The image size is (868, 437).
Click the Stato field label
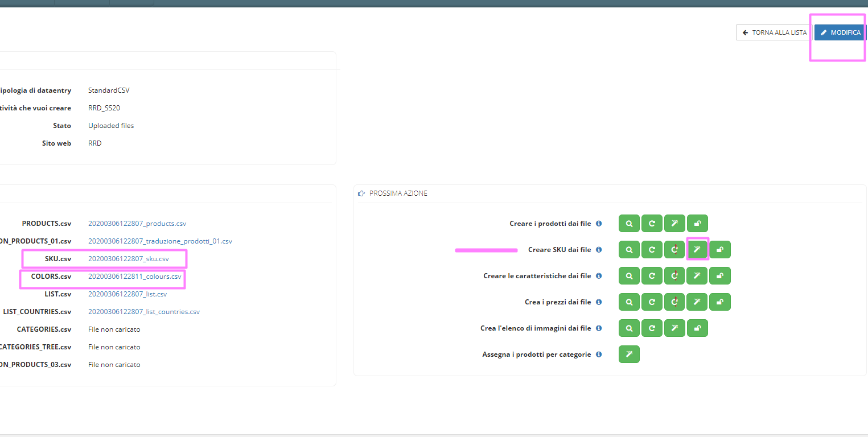click(x=62, y=126)
